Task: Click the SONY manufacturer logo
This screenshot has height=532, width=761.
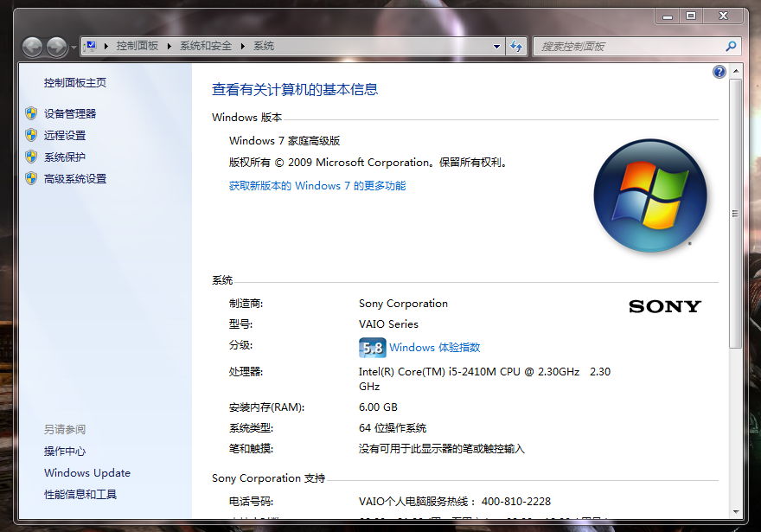Action: coord(664,306)
